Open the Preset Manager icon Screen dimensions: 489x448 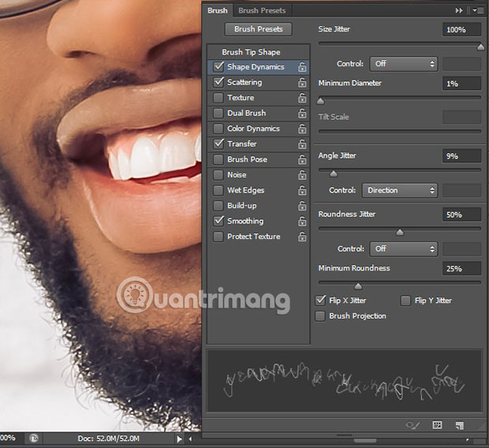coord(437,425)
